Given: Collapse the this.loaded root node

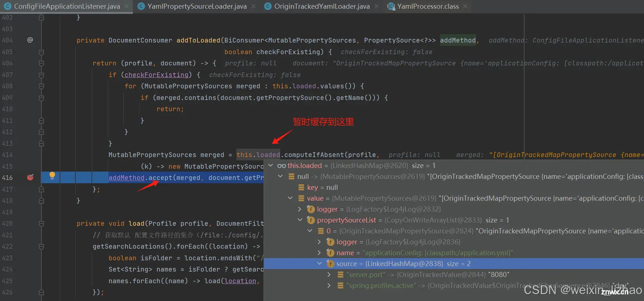Looking at the screenshot, I should tap(270, 165).
